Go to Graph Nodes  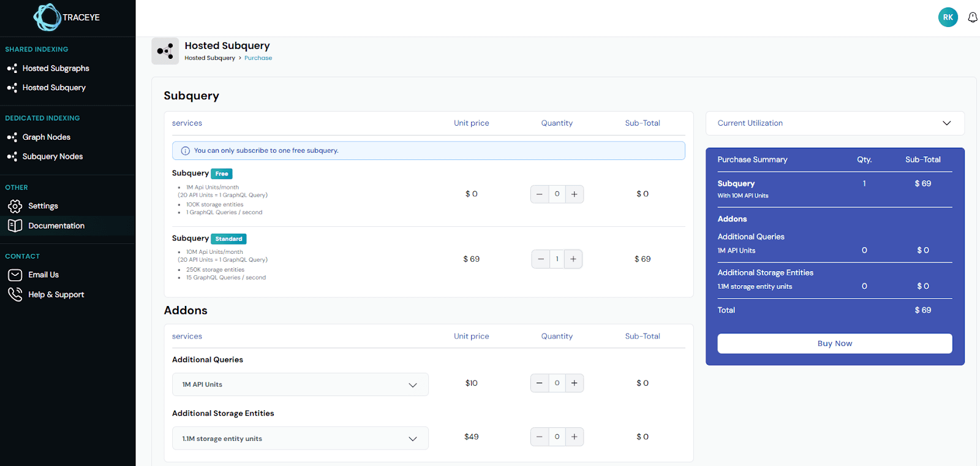pyautogui.click(x=46, y=137)
